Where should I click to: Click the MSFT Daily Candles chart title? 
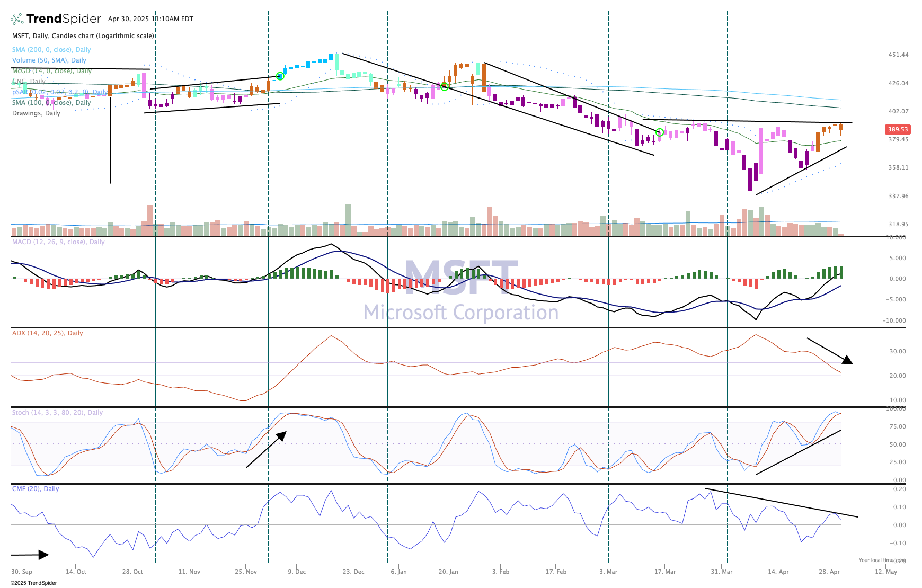tap(83, 36)
